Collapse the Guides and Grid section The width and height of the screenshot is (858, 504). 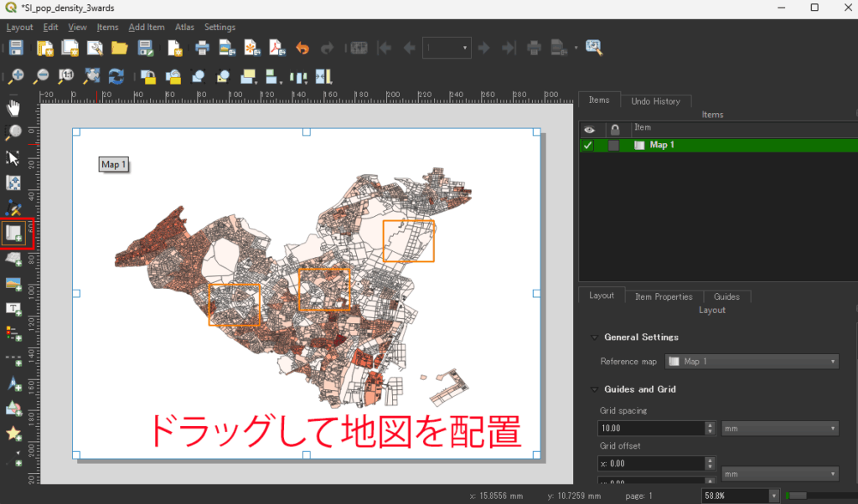click(x=595, y=389)
